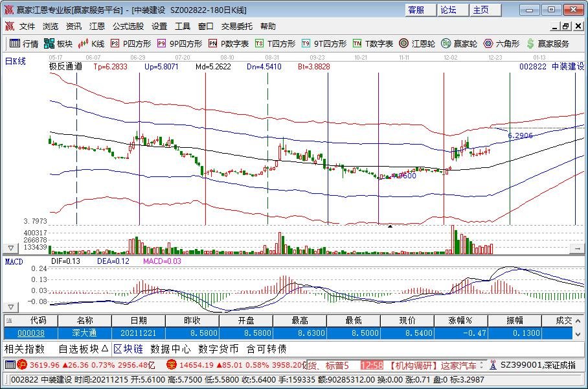Select the 区块链 tab
The height and width of the screenshot is (389, 588).
[x=128, y=349]
